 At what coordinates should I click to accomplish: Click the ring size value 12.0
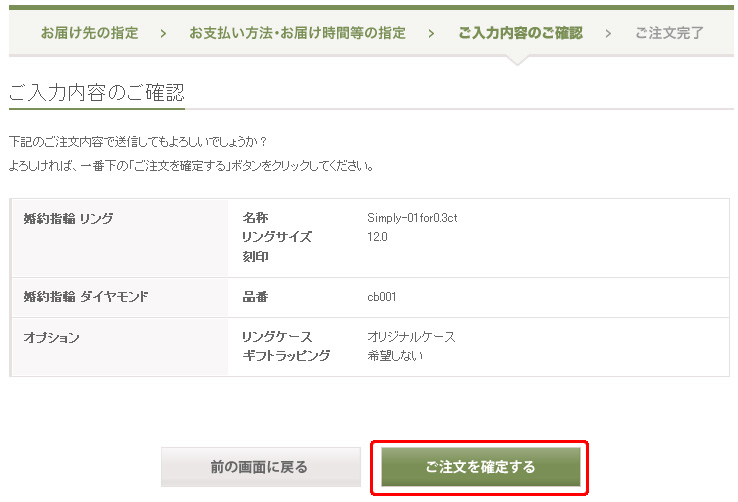(378, 237)
